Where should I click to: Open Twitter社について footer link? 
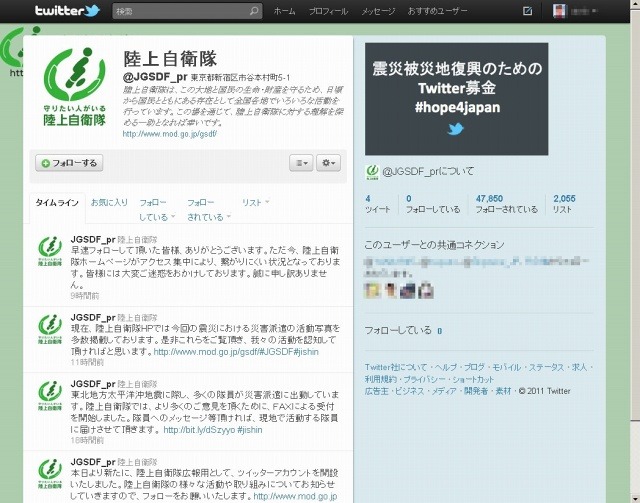(x=396, y=367)
